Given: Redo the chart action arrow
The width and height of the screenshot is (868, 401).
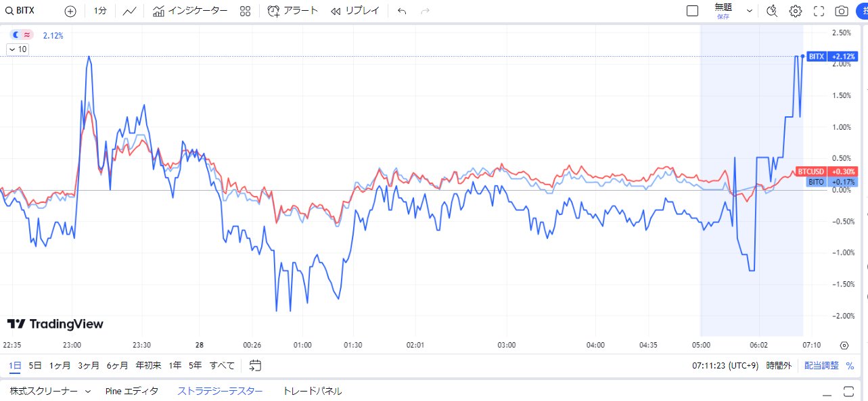Looking at the screenshot, I should point(425,11).
